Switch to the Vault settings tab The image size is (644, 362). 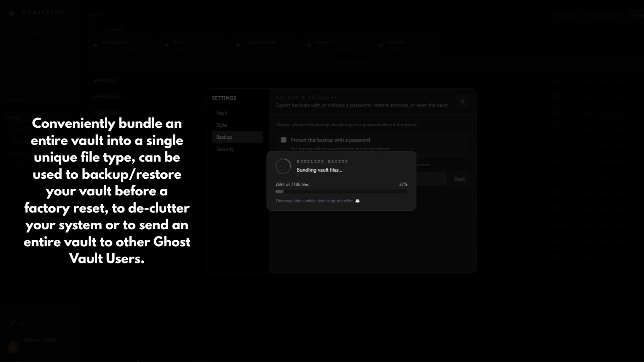222,113
